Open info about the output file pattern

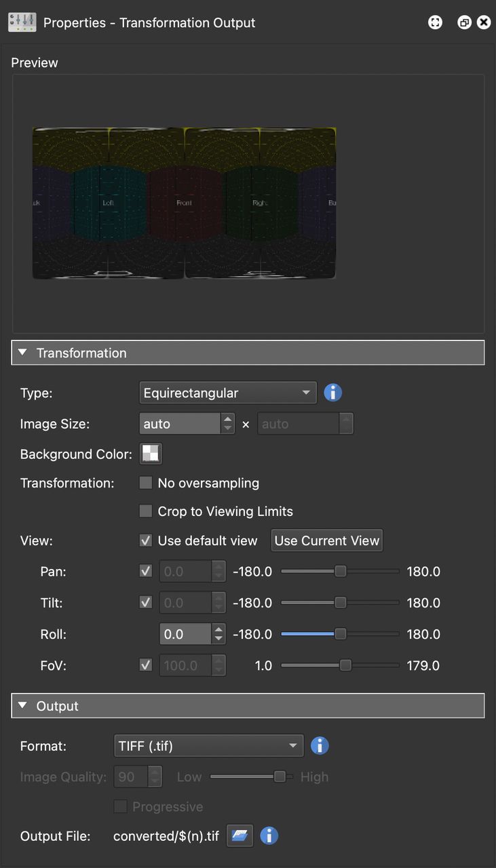click(269, 835)
